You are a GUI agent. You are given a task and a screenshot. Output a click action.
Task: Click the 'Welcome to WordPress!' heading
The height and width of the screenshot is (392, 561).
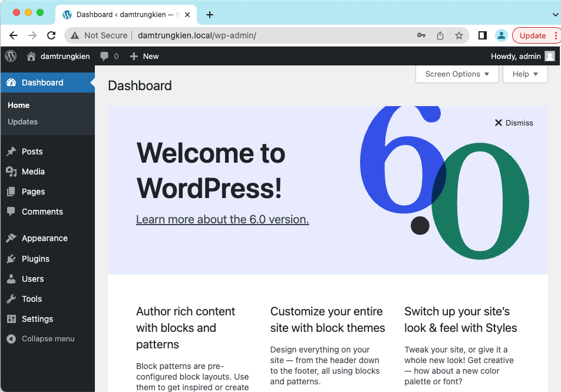click(211, 170)
